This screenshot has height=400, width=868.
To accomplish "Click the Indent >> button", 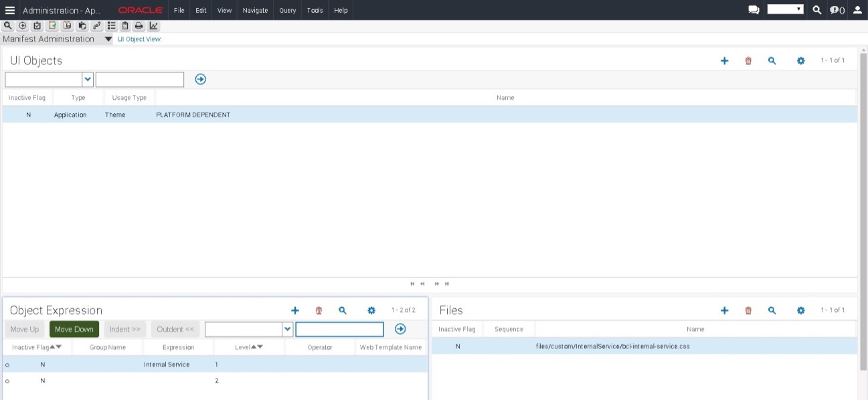I will click(x=125, y=329).
